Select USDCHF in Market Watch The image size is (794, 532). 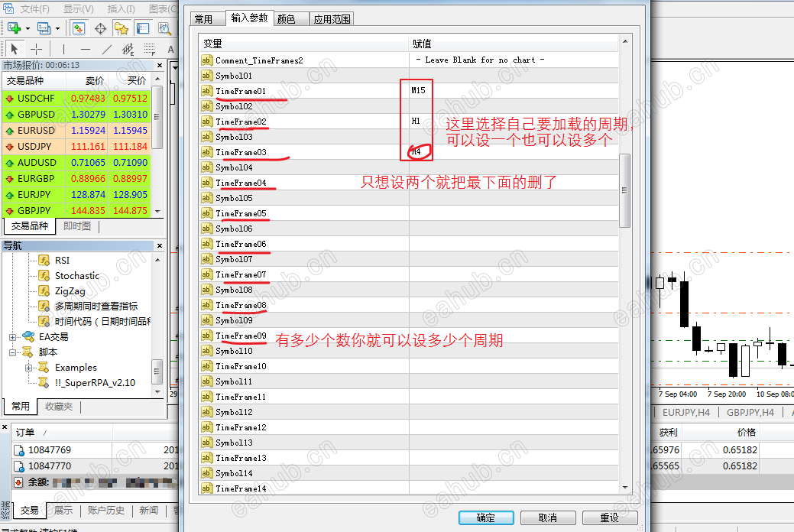tap(76, 99)
